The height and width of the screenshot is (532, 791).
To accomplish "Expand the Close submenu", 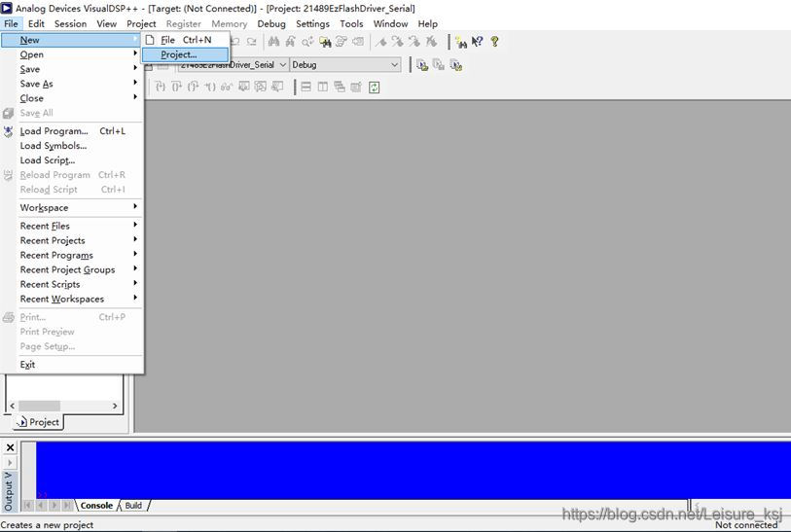I will tap(72, 98).
